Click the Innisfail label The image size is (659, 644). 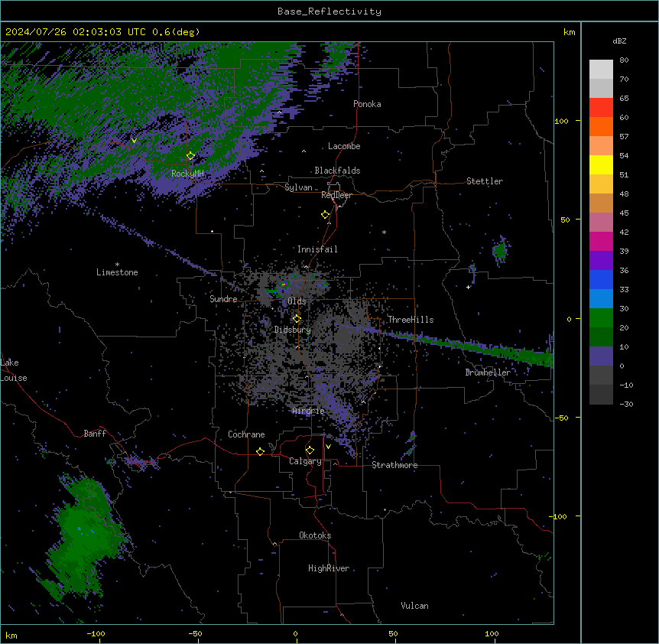[317, 249]
